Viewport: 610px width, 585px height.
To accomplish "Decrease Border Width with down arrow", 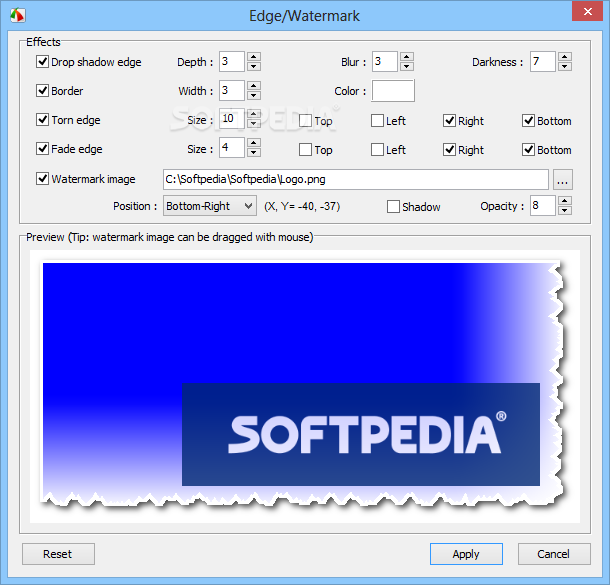I will click(x=254, y=95).
